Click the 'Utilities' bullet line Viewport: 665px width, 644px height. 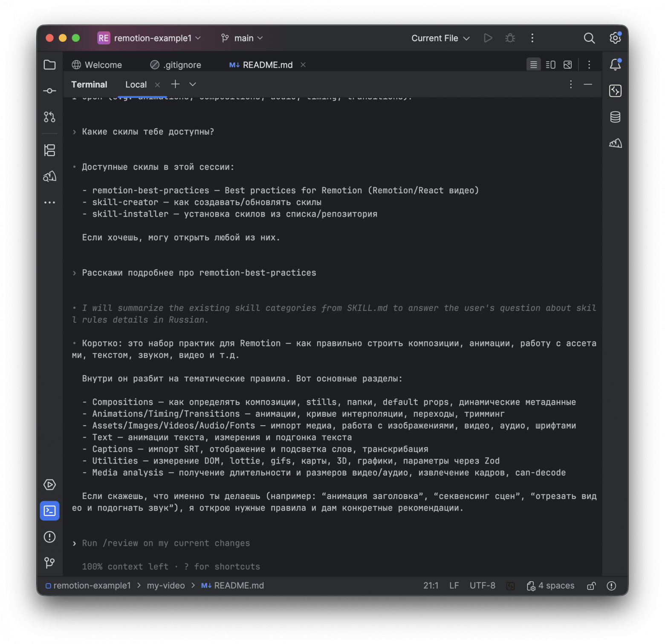[x=291, y=461]
